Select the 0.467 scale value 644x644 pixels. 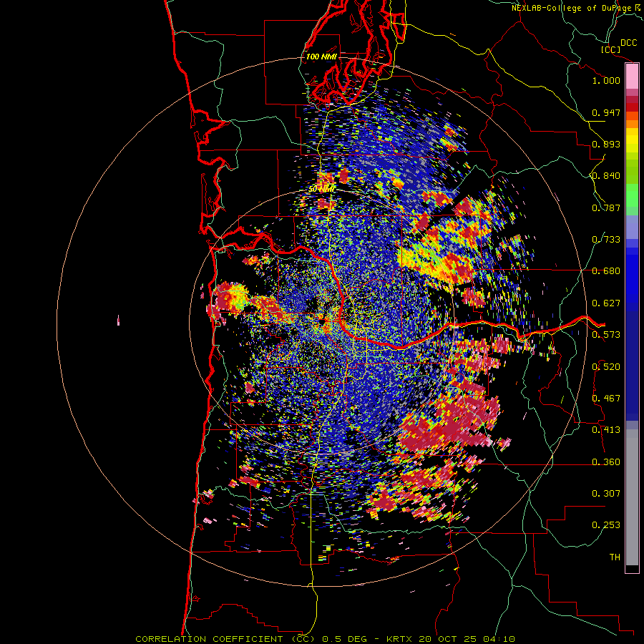pos(606,399)
